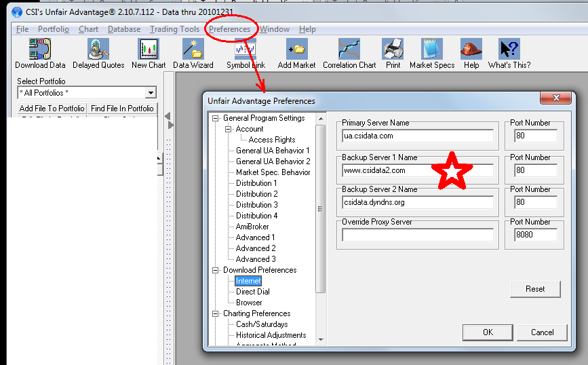This screenshot has height=365, width=588.
Task: Click the Symbol Link toolbar icon
Action: click(x=246, y=49)
